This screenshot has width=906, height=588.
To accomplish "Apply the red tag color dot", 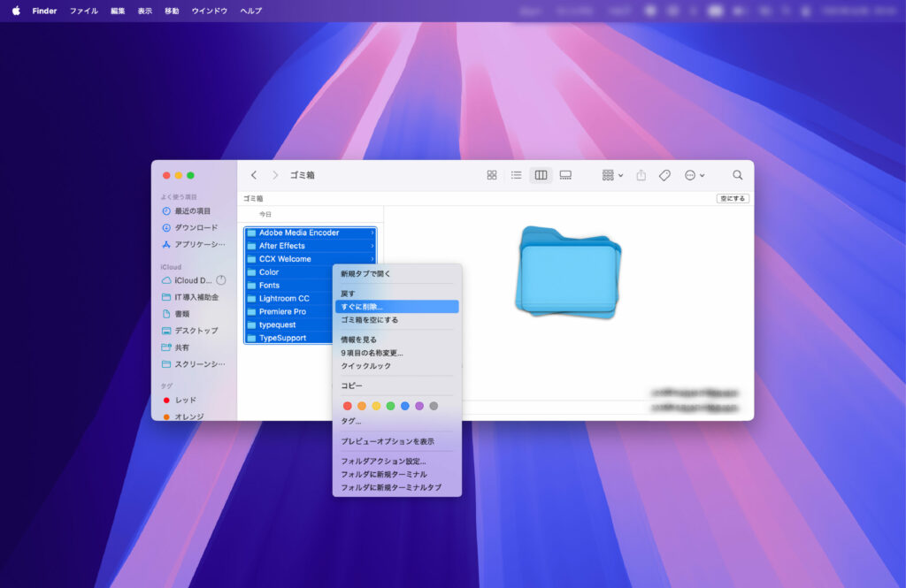I will (347, 406).
